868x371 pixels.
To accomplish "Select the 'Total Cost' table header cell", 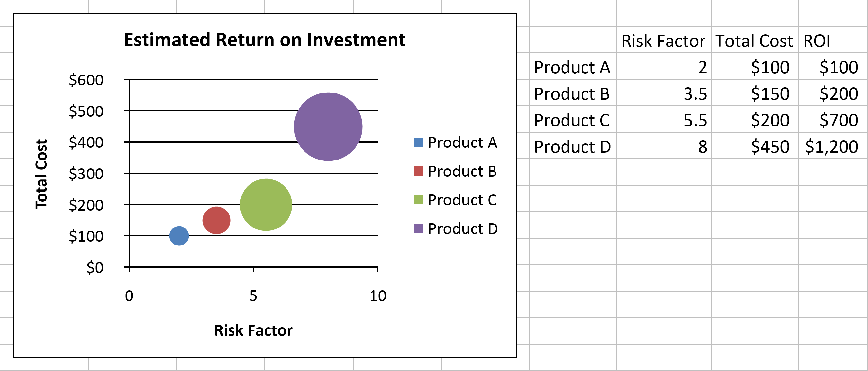I will click(754, 41).
